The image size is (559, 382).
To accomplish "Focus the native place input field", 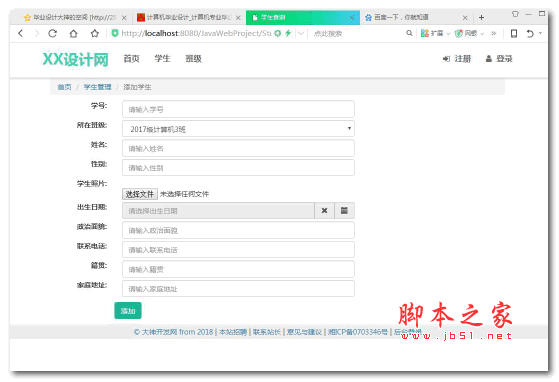I will click(x=238, y=269).
